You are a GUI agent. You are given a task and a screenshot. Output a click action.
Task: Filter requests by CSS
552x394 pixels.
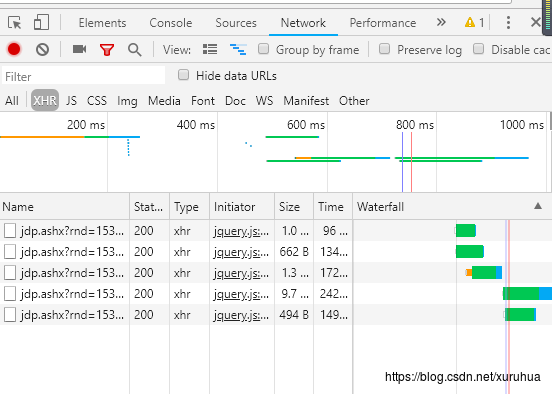coord(97,101)
